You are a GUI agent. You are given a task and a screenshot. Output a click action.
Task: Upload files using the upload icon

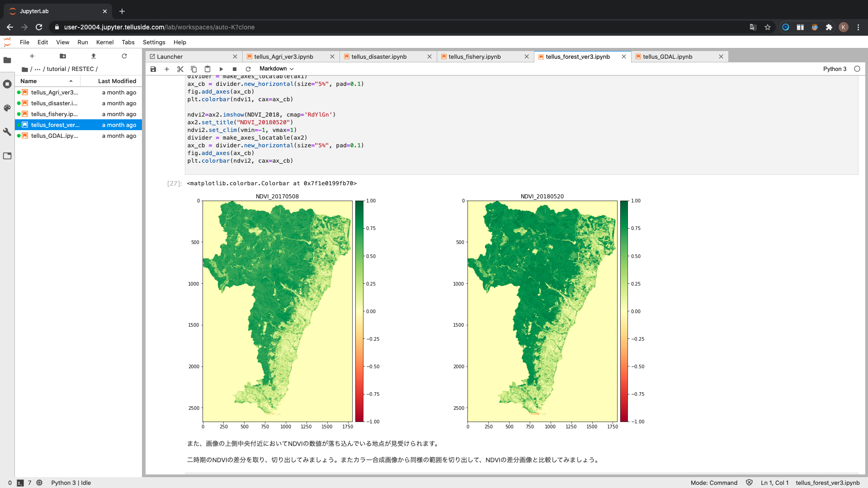[94, 56]
